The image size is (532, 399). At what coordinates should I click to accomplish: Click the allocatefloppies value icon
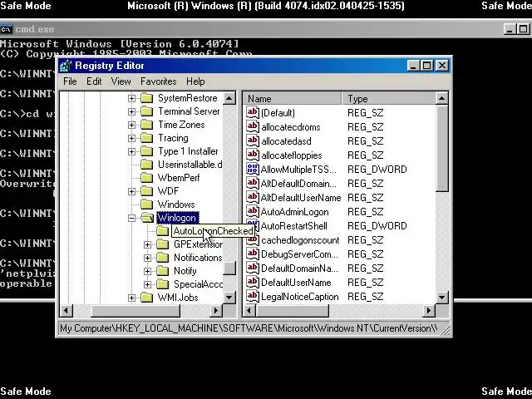tap(253, 155)
